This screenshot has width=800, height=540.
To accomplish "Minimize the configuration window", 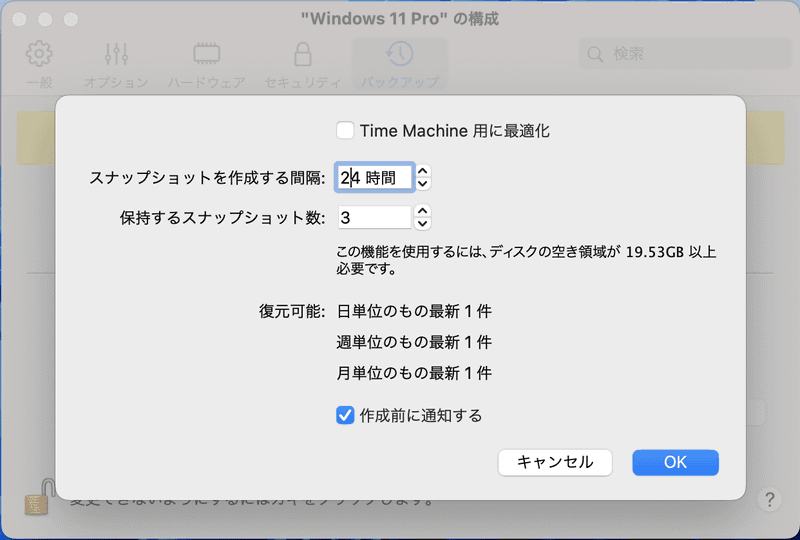I will 45,19.
